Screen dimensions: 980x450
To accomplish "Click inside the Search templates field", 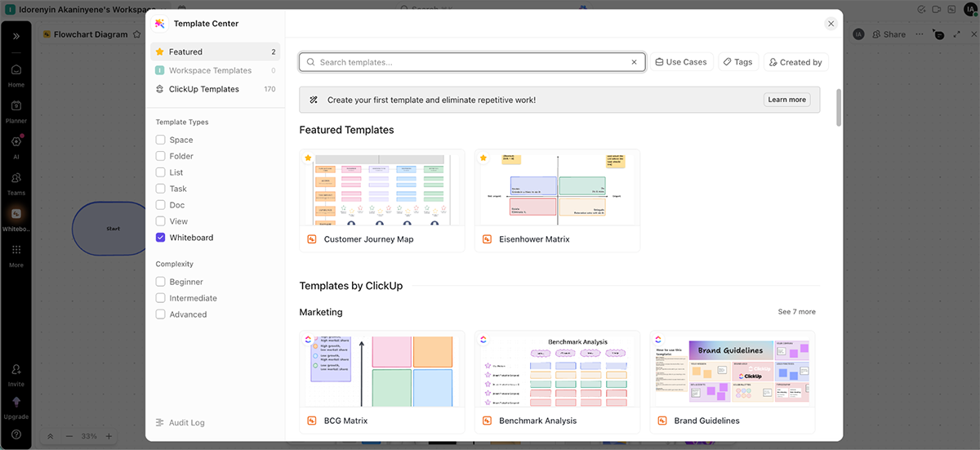I will (x=472, y=62).
